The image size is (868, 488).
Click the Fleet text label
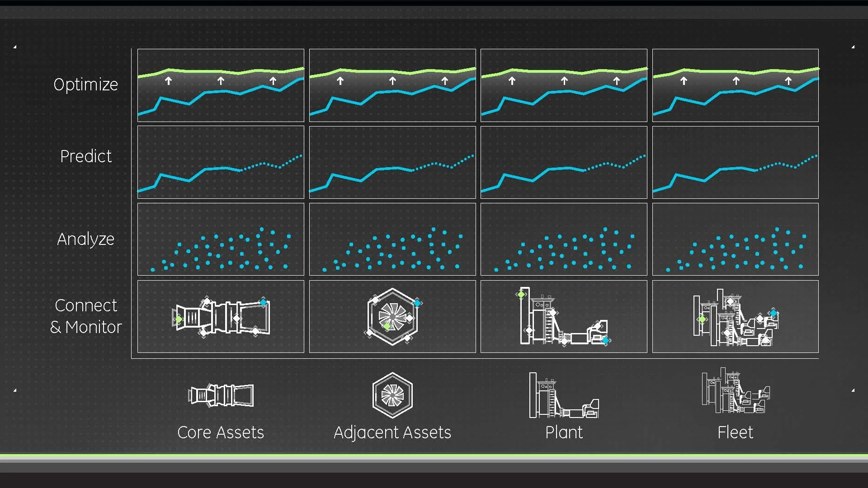[735, 432]
